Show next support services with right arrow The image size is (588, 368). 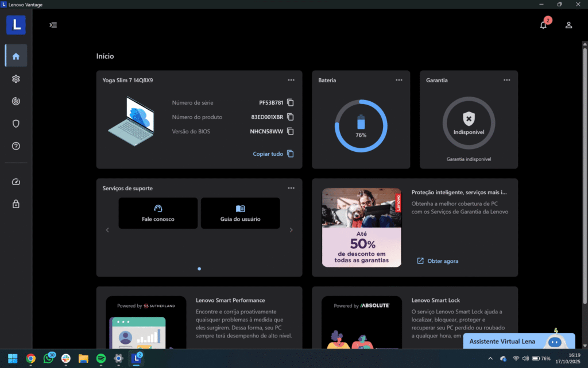pyautogui.click(x=291, y=230)
